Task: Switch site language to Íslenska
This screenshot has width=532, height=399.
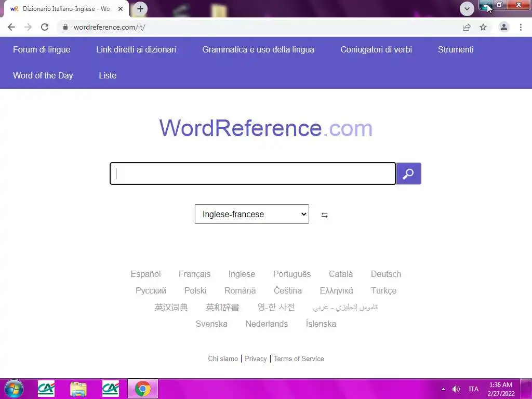Action: tap(321, 324)
